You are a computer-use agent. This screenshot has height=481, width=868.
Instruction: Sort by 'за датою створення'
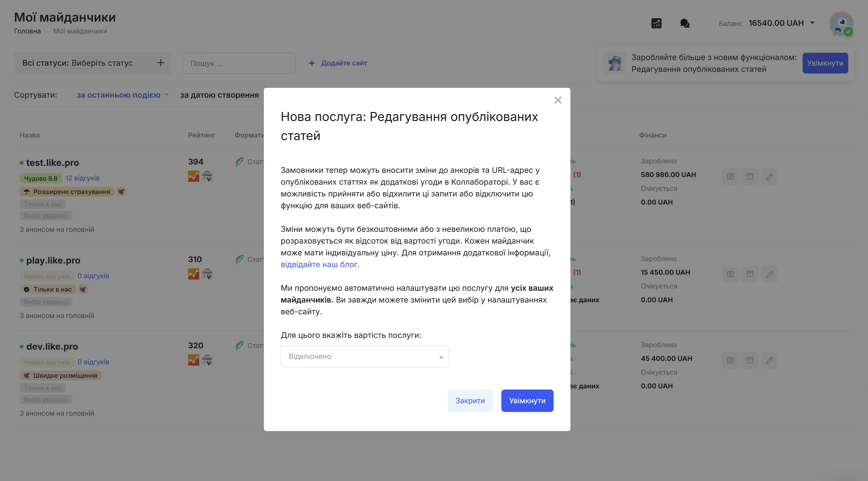point(219,95)
